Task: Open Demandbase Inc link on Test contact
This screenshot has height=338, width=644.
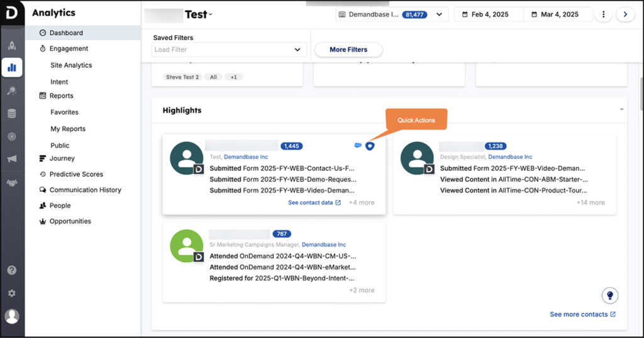Action: pos(246,156)
